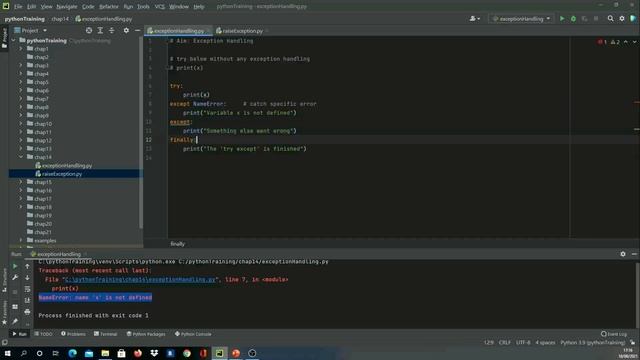Screen dimensions: 640x360
Task: Select exceptionHandling.py editor tab
Action: [x=178, y=31]
